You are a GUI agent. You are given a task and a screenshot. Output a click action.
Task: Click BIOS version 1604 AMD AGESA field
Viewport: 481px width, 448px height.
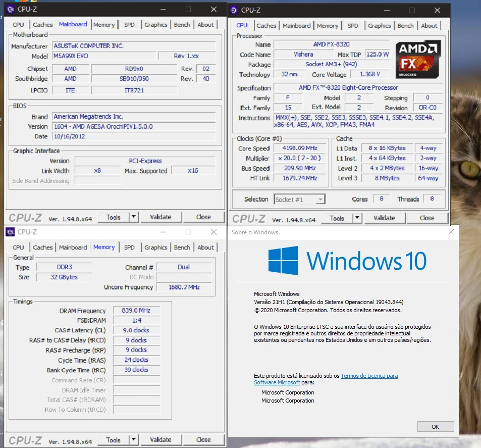tap(134, 126)
